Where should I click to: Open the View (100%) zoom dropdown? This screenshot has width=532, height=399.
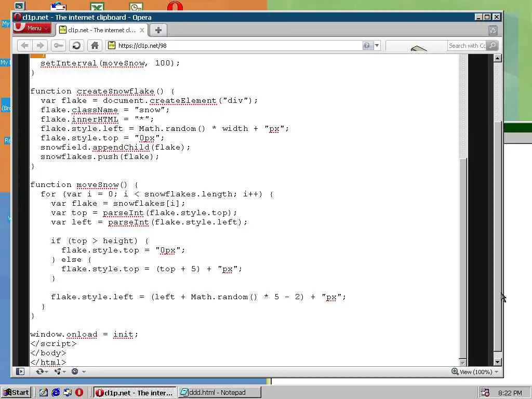pos(475,372)
